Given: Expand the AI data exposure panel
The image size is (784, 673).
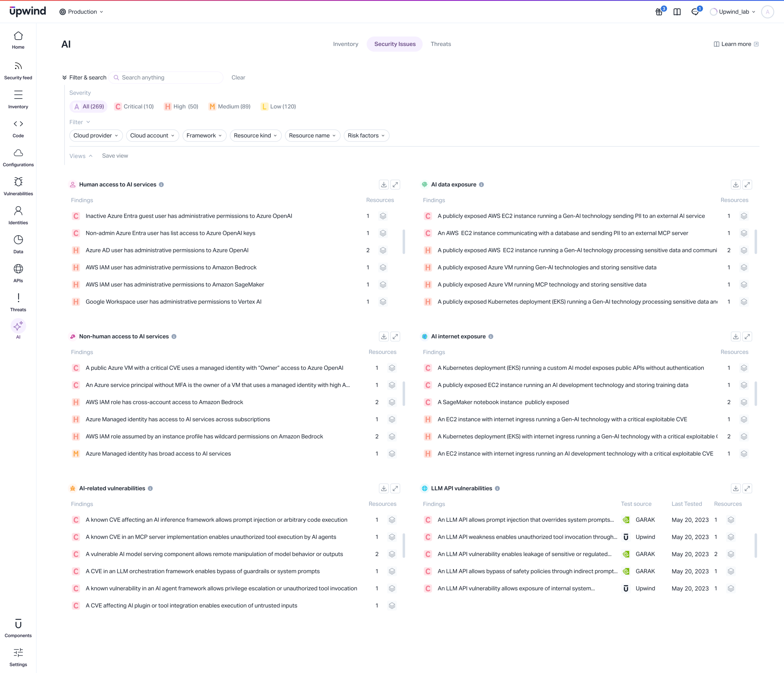Looking at the screenshot, I should click(747, 184).
